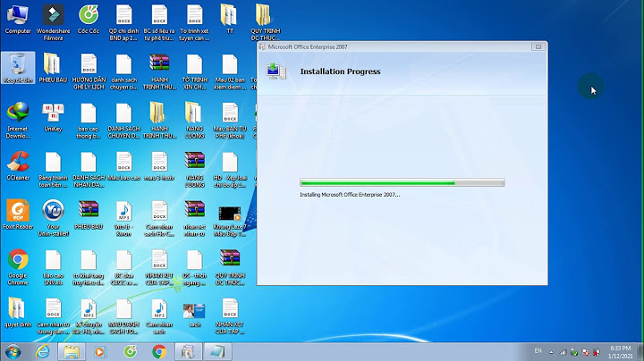Open the Computer desktop icon
The width and height of the screenshot is (644, 361).
18,20
